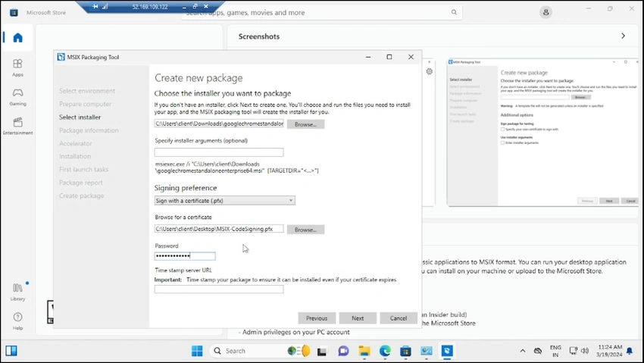The image size is (644, 363).
Task: Open chat app icon on taskbar
Action: point(343,351)
